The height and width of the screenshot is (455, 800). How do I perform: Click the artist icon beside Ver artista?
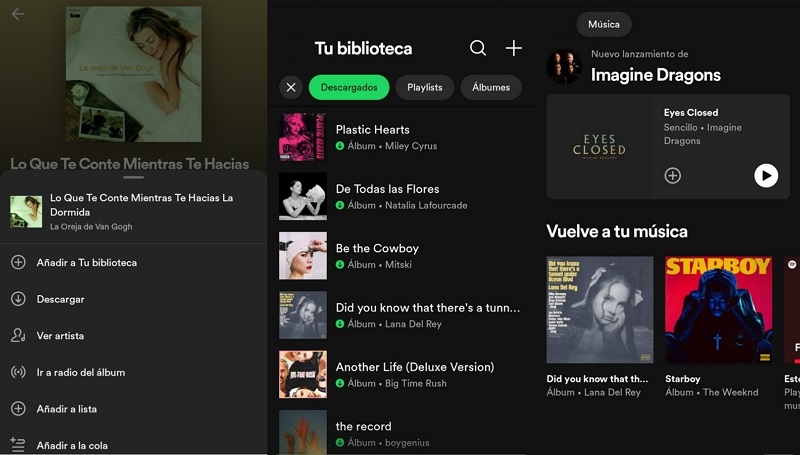pos(18,335)
